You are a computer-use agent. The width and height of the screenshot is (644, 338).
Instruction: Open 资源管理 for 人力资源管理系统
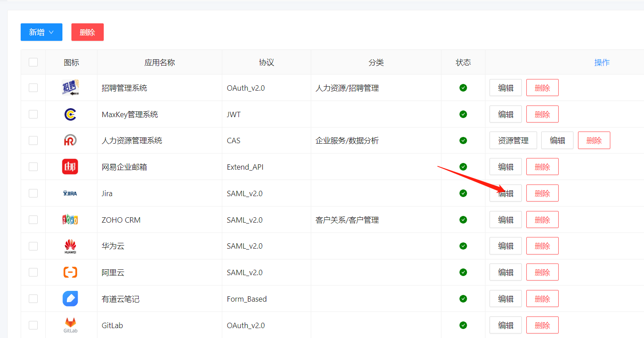[x=513, y=140]
